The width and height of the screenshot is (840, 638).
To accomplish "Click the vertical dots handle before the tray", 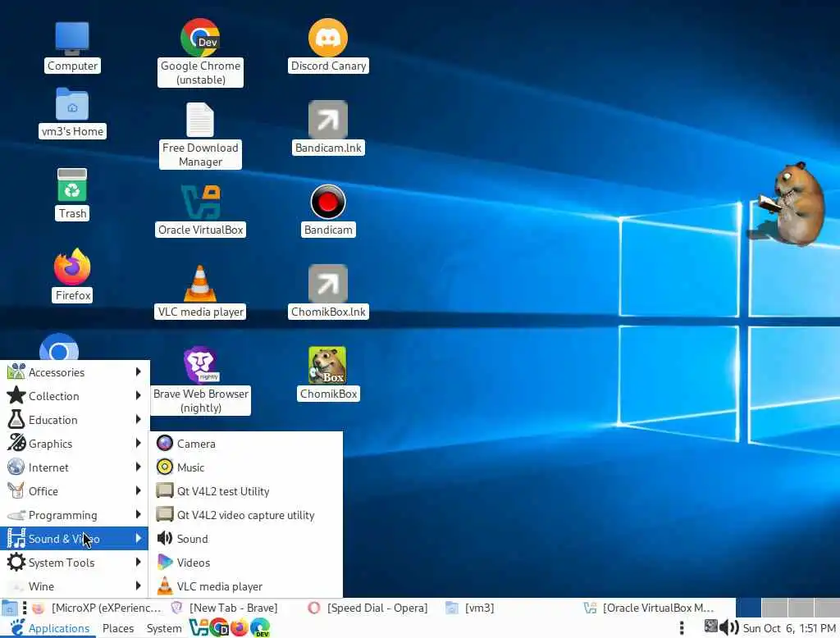I will point(682,628).
